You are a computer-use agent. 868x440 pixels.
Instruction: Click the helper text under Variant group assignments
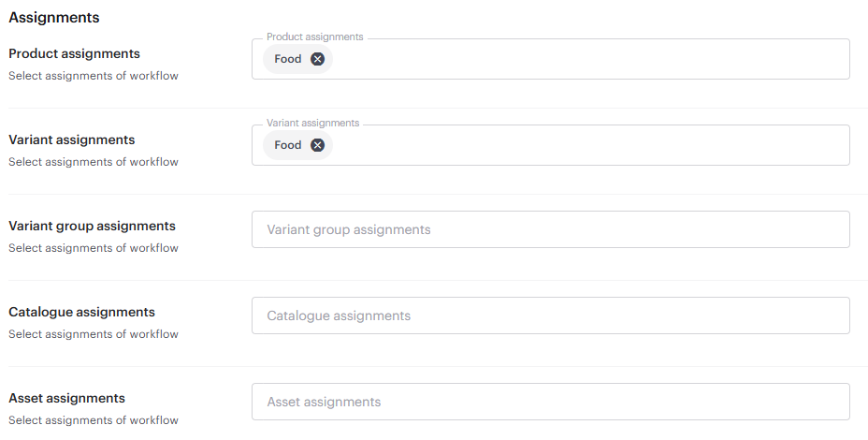[x=93, y=248]
